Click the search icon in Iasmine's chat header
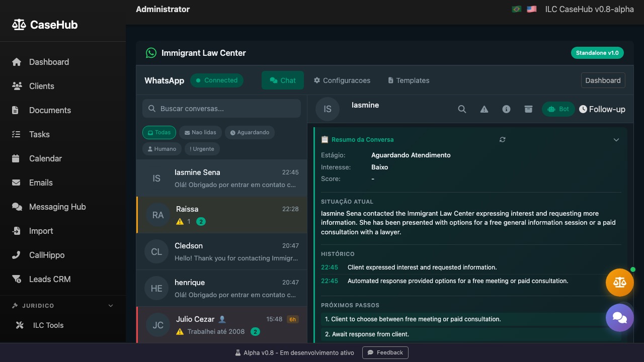This screenshot has width=644, height=362. coord(462,109)
